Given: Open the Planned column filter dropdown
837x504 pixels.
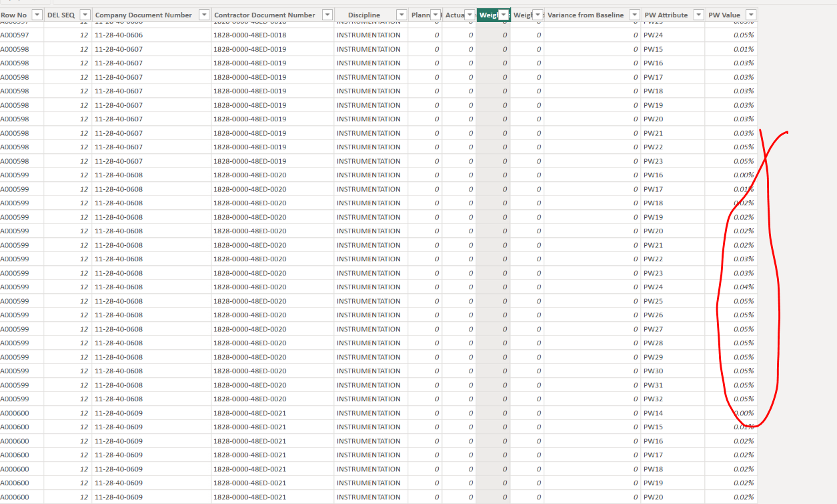Looking at the screenshot, I should pos(436,15).
